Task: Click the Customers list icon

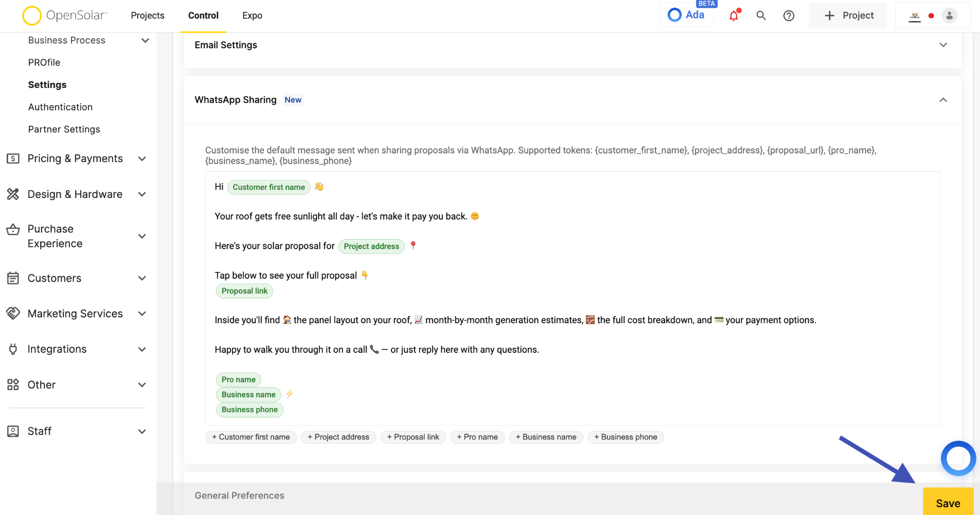Action: 13,278
